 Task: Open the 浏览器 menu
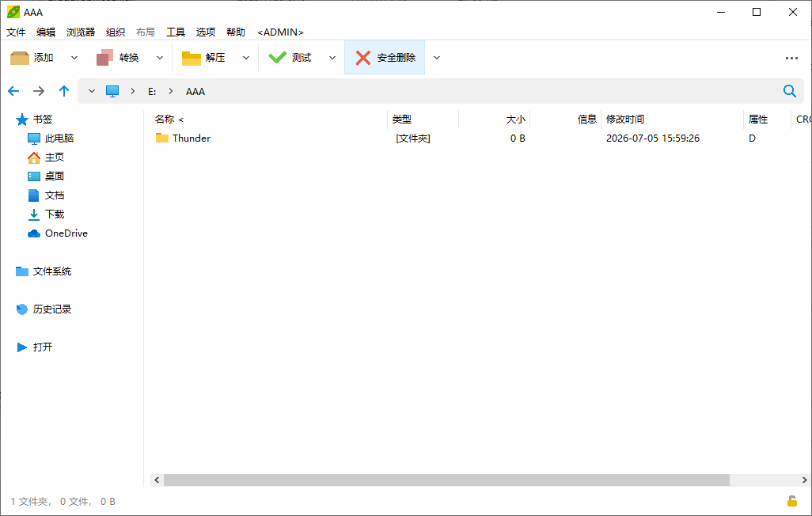pyautogui.click(x=81, y=32)
